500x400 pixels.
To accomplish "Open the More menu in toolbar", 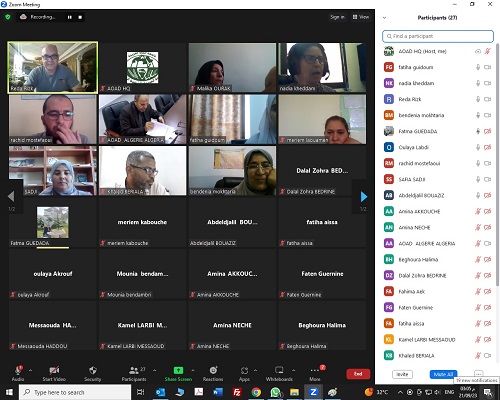I will [x=315, y=374].
